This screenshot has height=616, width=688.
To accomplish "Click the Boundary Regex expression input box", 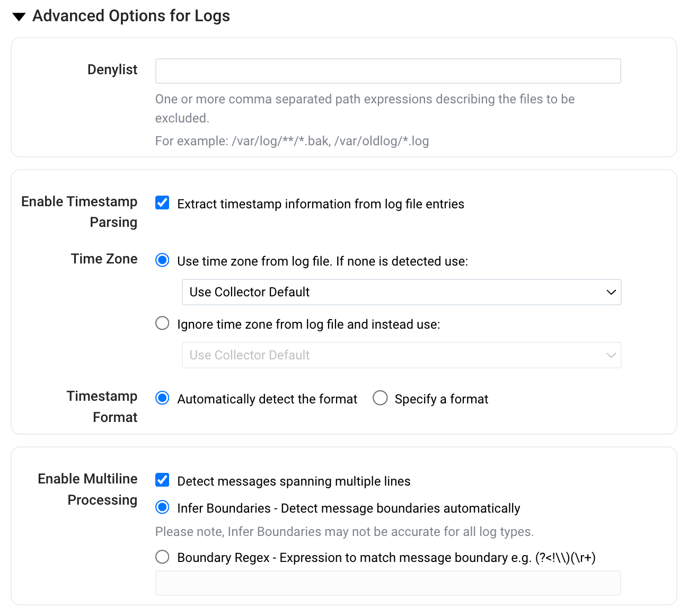I will [387, 583].
